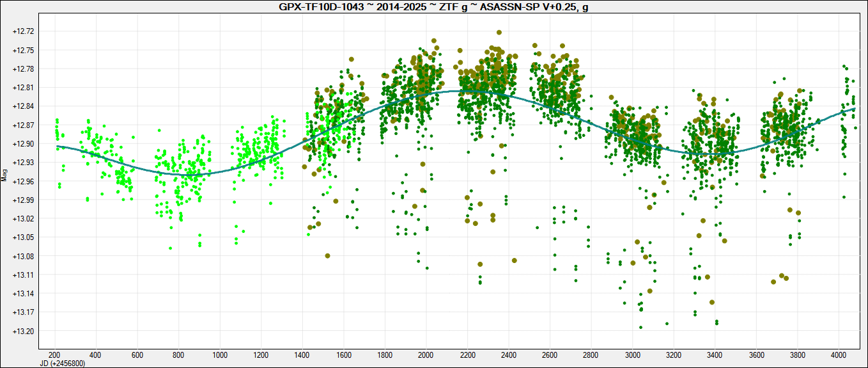This screenshot has width=868, height=368.
Task: Click the 200 tick on JD axis
Action: (54, 355)
